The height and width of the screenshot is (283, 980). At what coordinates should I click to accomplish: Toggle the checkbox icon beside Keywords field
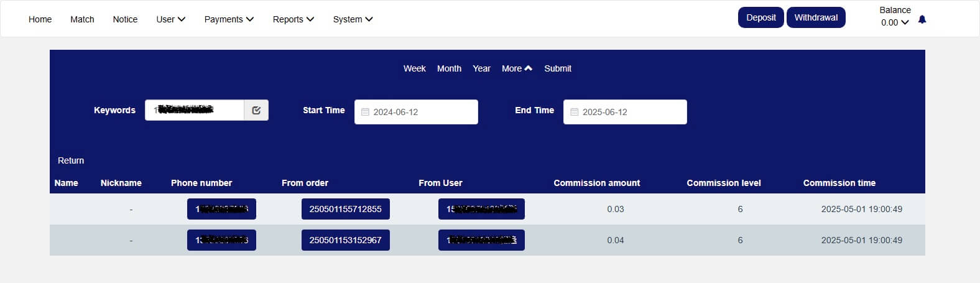click(256, 110)
